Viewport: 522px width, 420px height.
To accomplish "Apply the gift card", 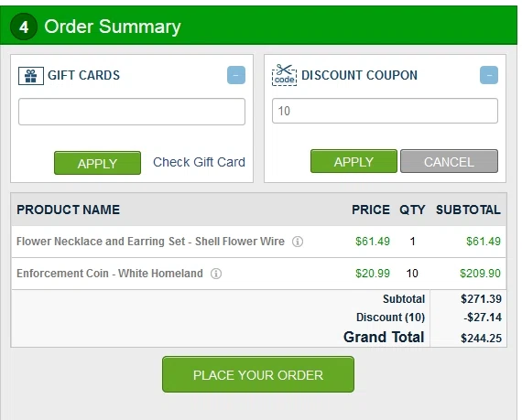I will (98, 163).
